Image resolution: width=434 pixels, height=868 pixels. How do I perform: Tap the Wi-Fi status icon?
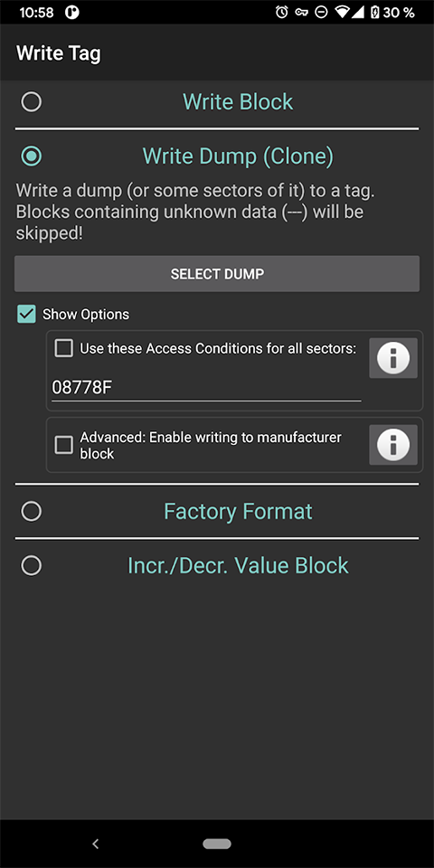342,12
